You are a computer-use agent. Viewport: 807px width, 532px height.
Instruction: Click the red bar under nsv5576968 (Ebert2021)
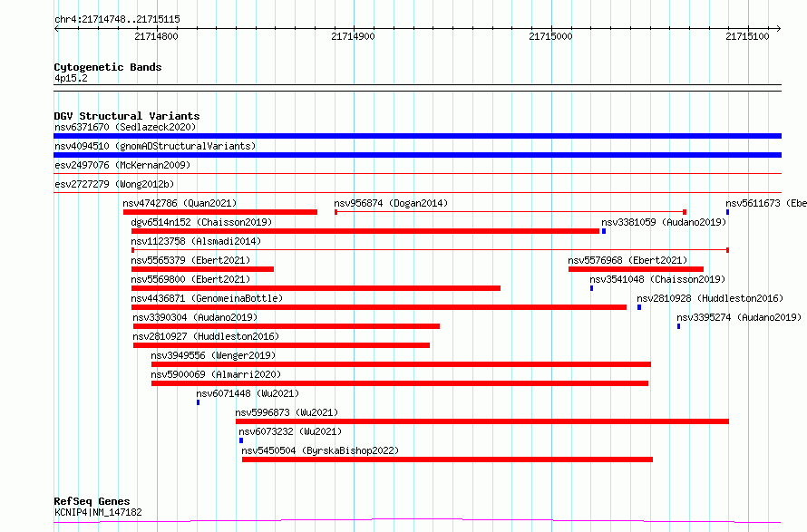[x=637, y=269]
